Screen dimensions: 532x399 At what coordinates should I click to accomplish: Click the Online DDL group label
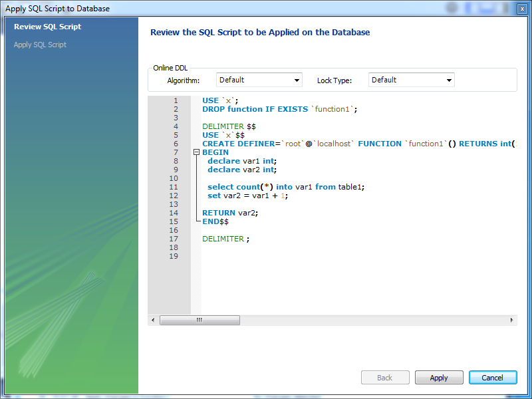170,68
